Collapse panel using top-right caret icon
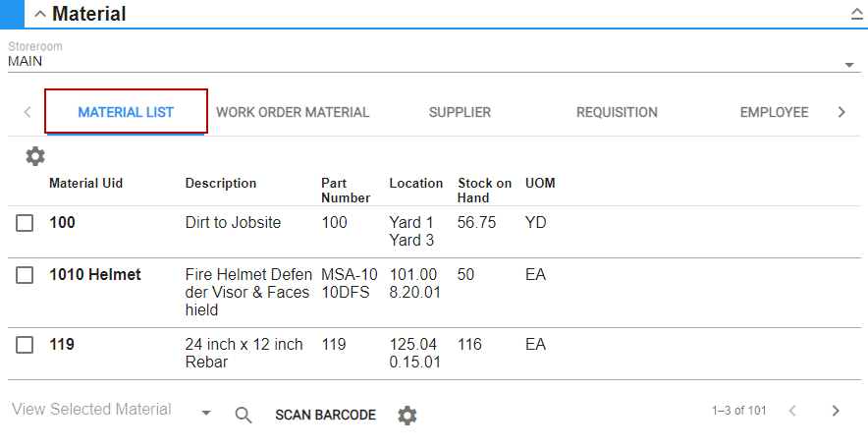 [855, 15]
